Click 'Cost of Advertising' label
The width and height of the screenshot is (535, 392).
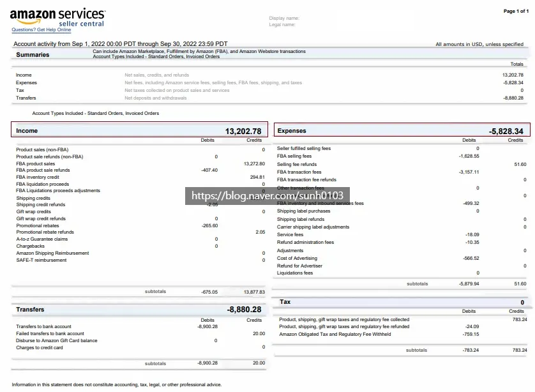[297, 259]
